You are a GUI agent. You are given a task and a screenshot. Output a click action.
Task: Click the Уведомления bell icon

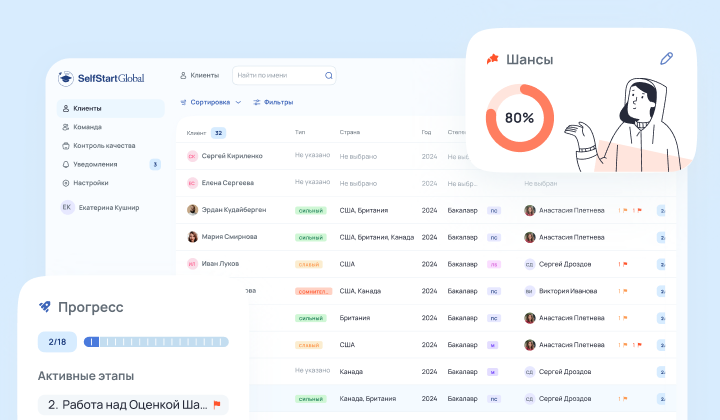[x=66, y=164]
